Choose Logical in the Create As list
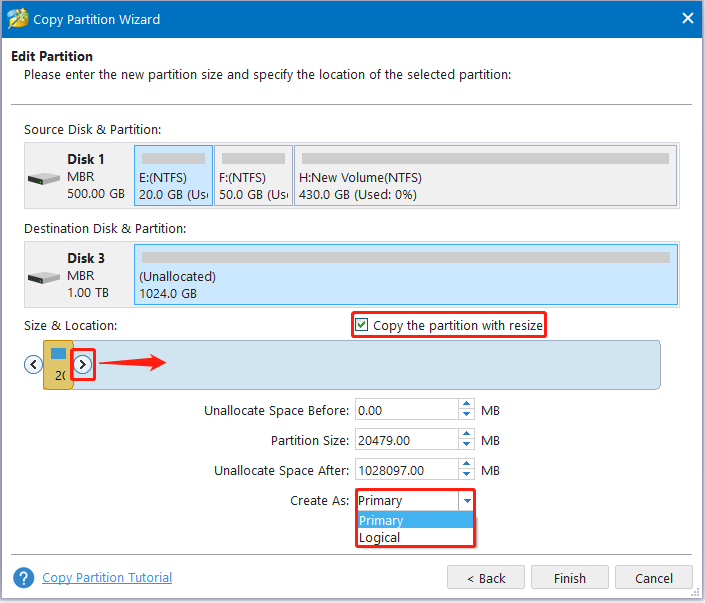705x603 pixels. point(415,537)
